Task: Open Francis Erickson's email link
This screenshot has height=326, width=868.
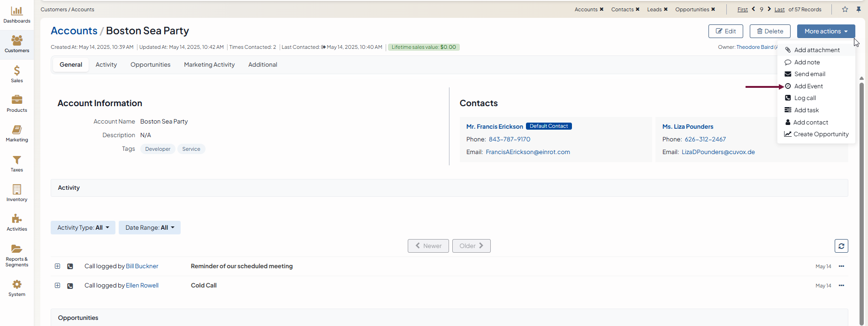Action: point(528,152)
